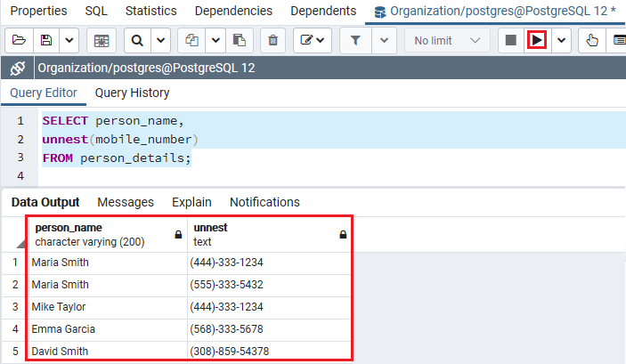Expand the save options dropdown arrow
The image size is (626, 364).
pos(69,40)
